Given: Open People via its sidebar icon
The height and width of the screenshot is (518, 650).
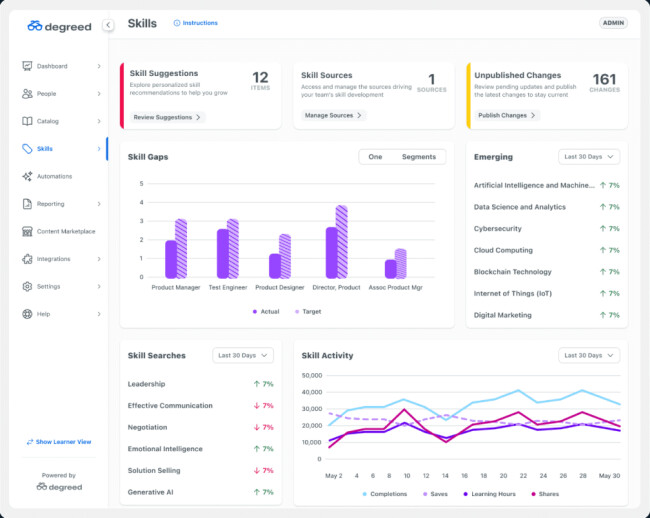Looking at the screenshot, I should pyautogui.click(x=27, y=94).
